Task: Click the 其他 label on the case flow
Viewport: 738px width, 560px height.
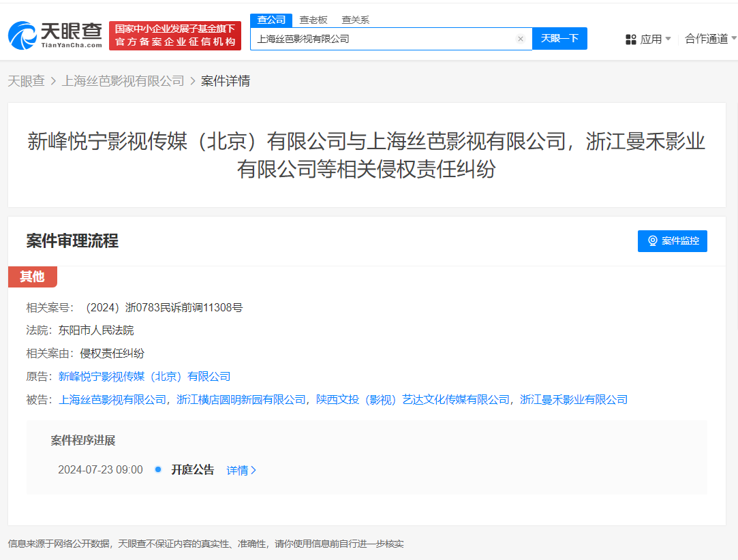Action: (x=32, y=277)
